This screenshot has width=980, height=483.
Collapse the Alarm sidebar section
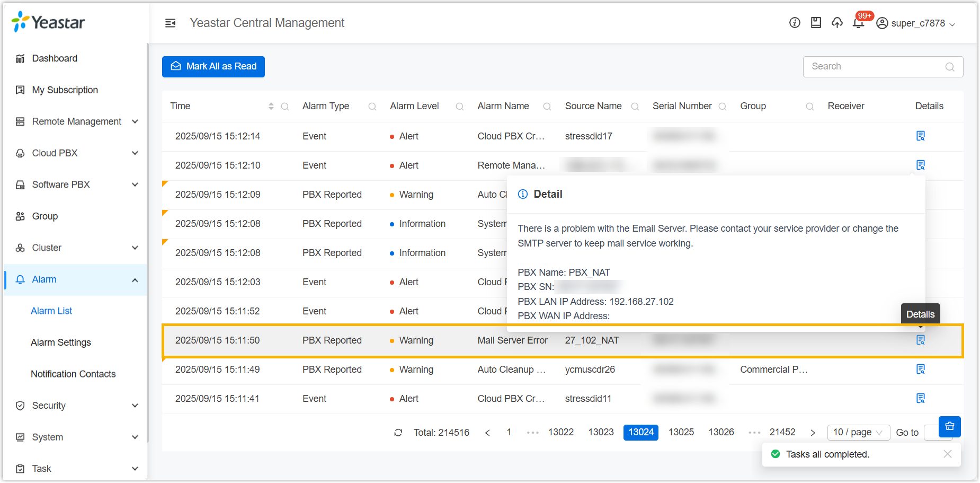click(135, 280)
